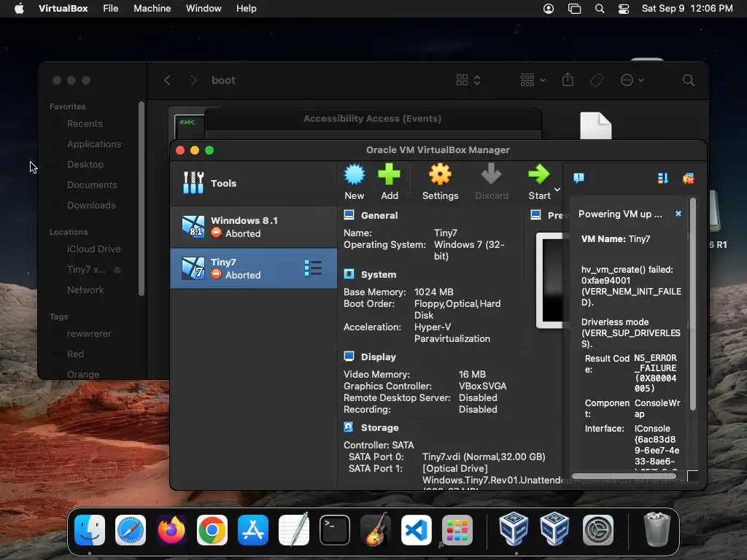The width and height of the screenshot is (747, 560).
Task: Click the Spotlight search icon in menu bar
Action: (600, 9)
